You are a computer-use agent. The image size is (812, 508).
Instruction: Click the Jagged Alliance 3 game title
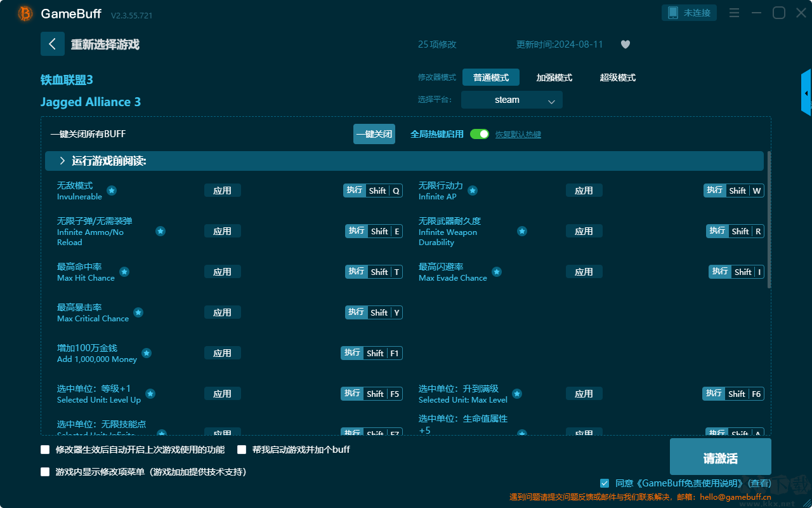[91, 102]
